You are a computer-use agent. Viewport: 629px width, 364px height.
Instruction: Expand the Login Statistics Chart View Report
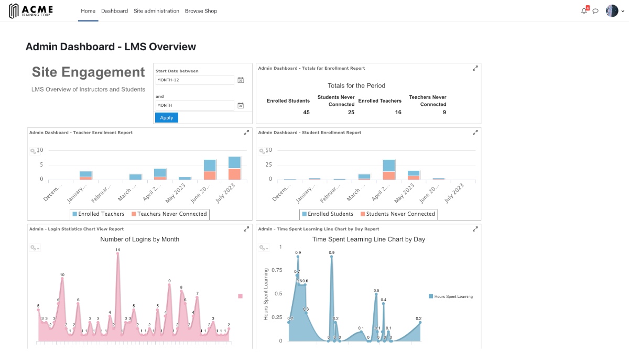[246, 228]
